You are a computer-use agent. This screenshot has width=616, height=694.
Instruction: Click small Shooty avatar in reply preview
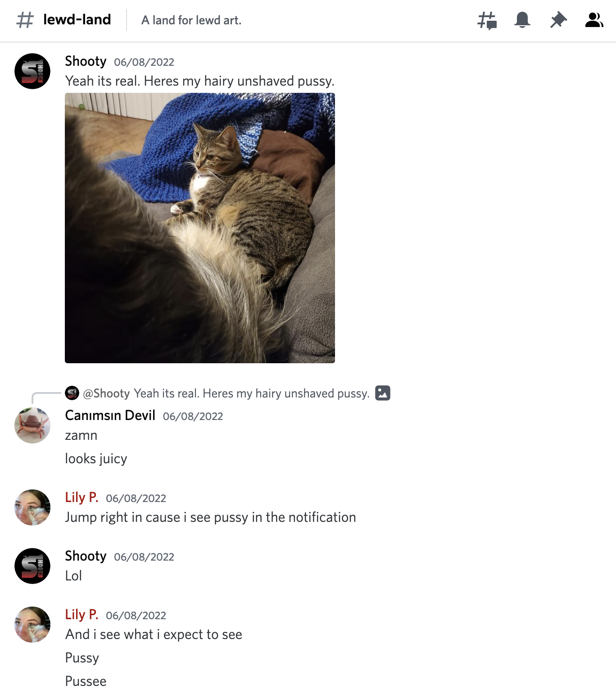(x=72, y=393)
